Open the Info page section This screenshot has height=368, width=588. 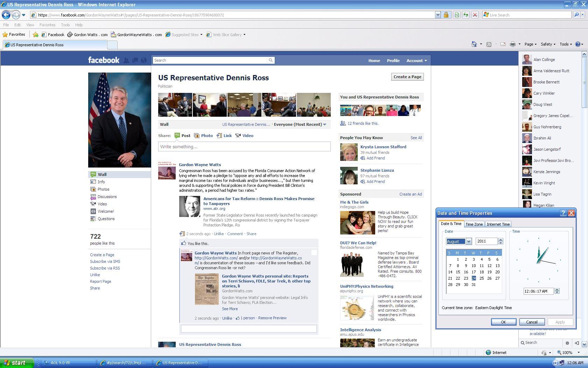click(101, 182)
